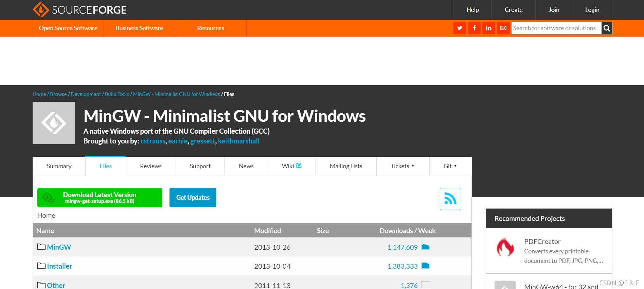Click the 2013-10-04 modified date

pyautogui.click(x=272, y=266)
